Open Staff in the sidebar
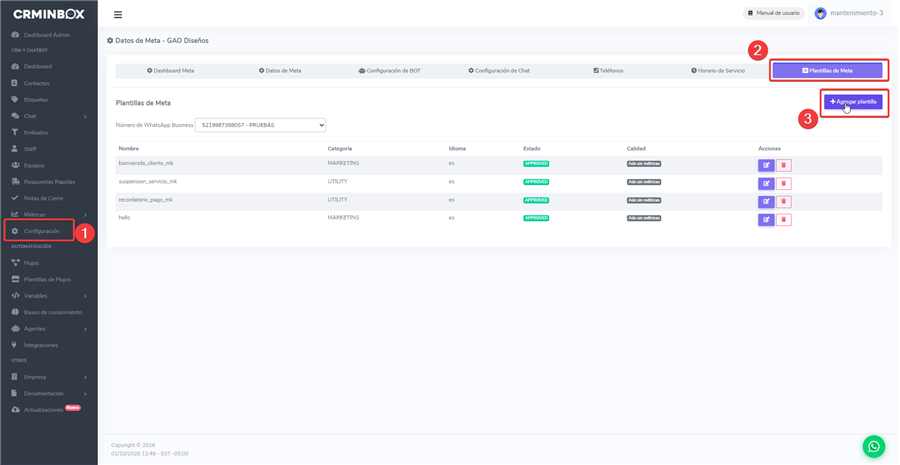This screenshot has width=900, height=465. pos(24,149)
